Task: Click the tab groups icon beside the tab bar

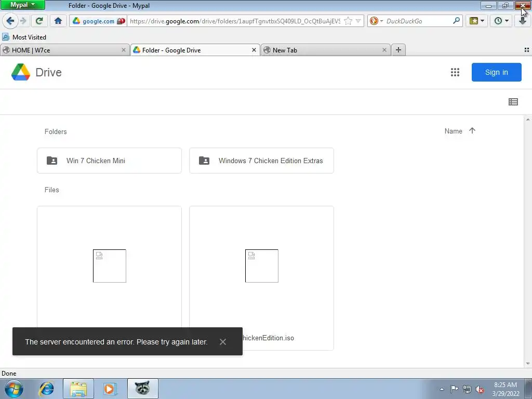Action: [527, 50]
